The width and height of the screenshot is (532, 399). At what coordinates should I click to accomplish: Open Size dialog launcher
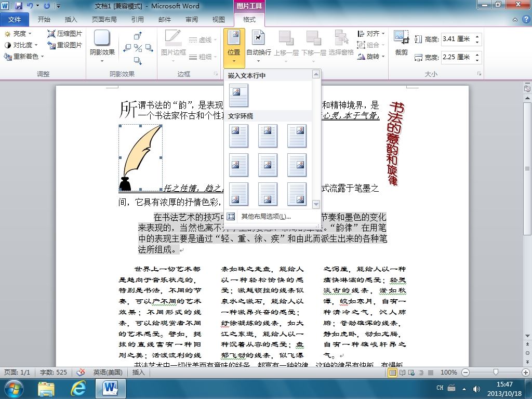click(x=480, y=74)
